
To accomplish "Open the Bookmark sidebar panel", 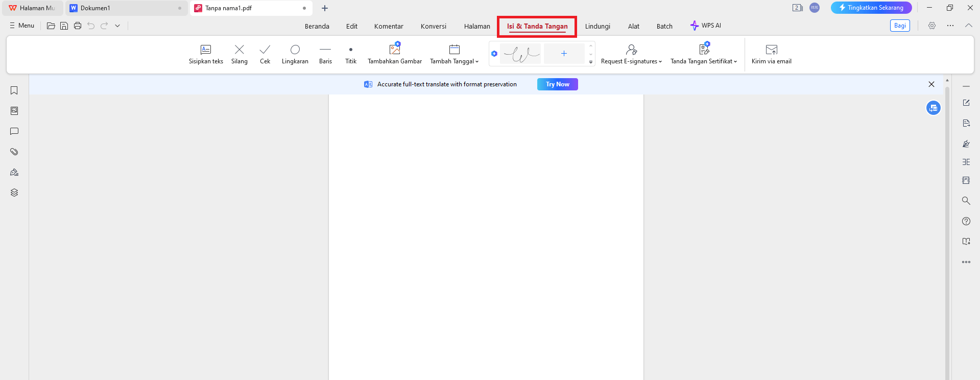I will [14, 90].
